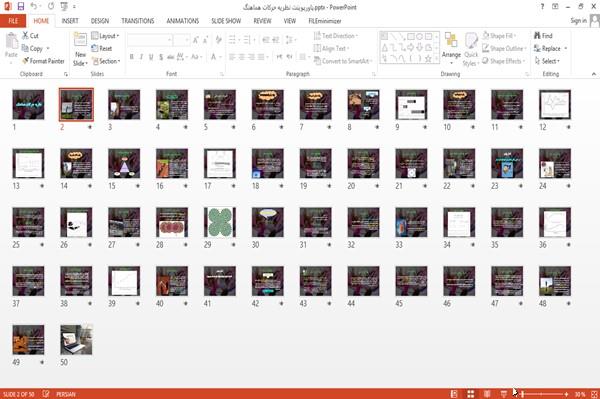This screenshot has height=399, width=600.
Task: Decrease the font size
Action: pyautogui.click(x=205, y=40)
